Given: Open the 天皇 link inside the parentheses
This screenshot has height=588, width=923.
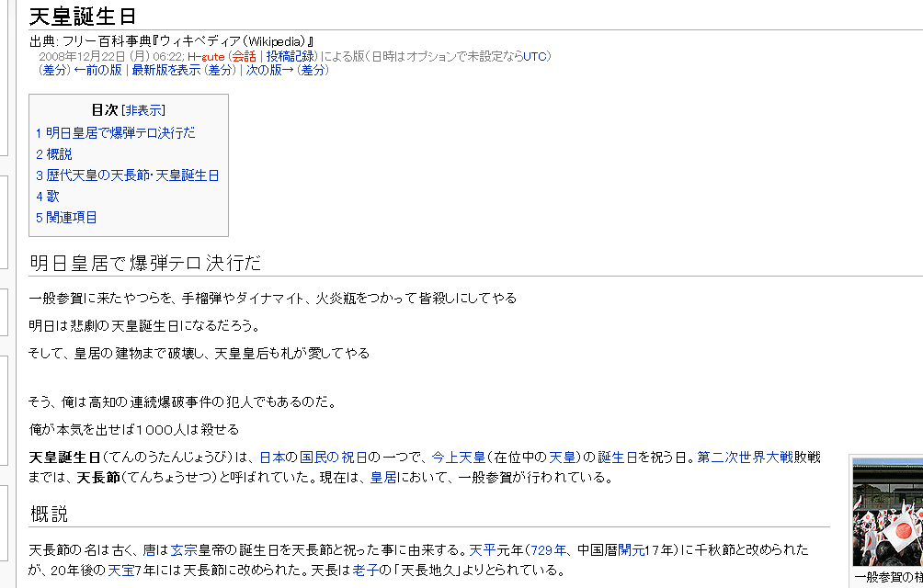Looking at the screenshot, I should pyautogui.click(x=562, y=458).
